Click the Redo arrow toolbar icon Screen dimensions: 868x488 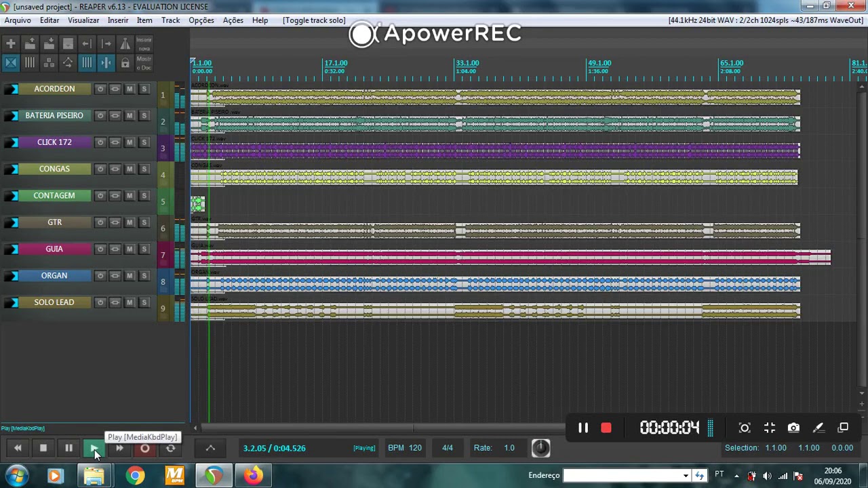106,43
